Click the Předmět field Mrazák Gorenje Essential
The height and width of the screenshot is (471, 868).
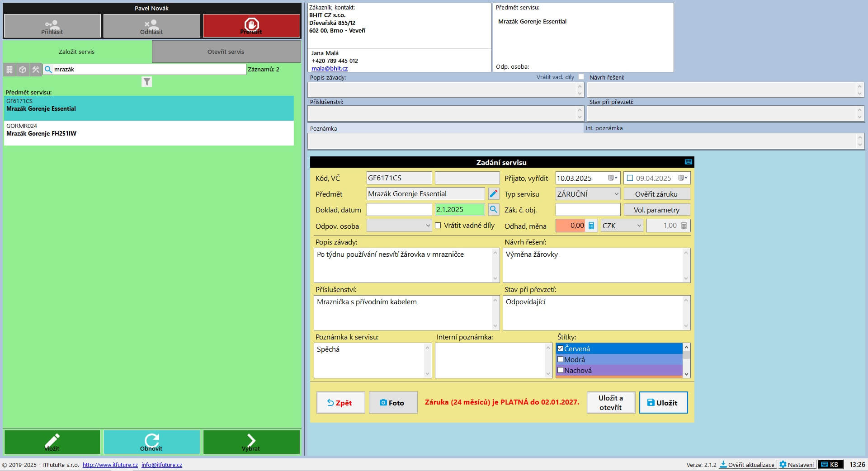[425, 194]
